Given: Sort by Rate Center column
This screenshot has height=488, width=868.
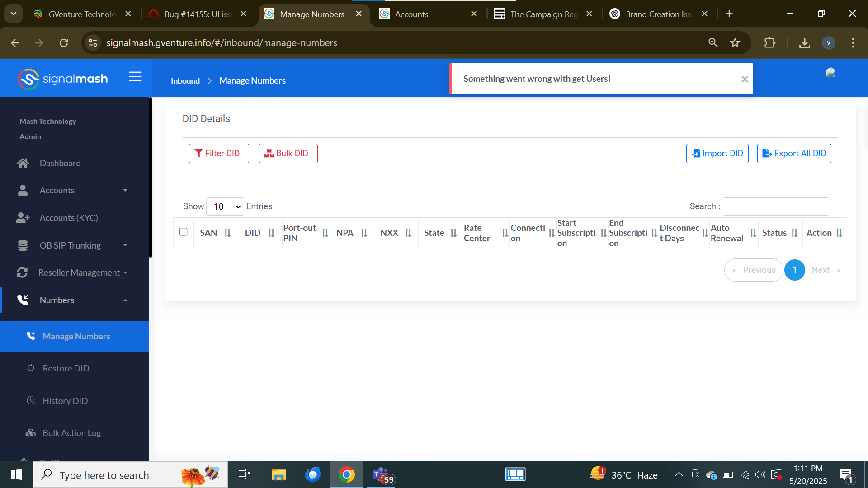Looking at the screenshot, I should (x=505, y=233).
